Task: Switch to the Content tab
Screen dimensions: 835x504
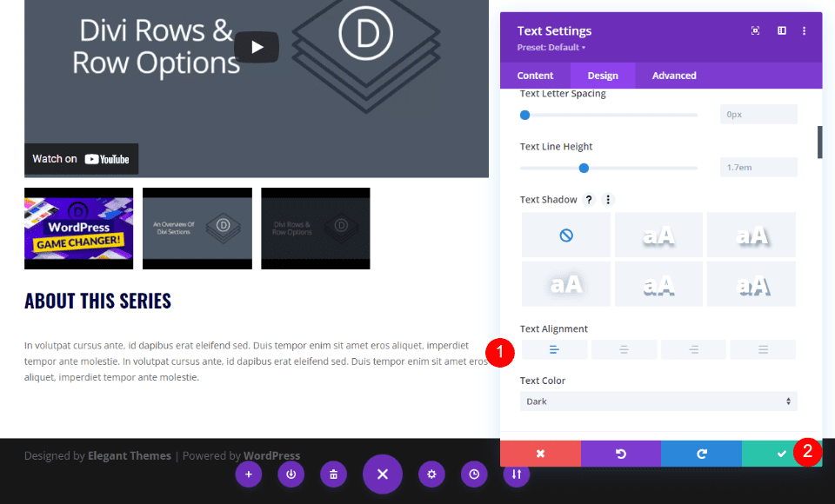Action: click(535, 76)
